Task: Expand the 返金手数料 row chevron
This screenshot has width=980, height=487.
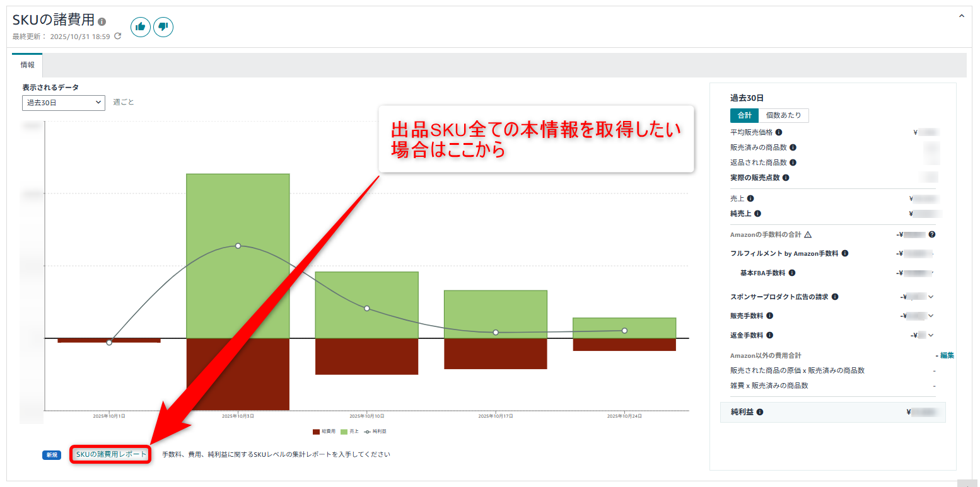Action: [931, 335]
